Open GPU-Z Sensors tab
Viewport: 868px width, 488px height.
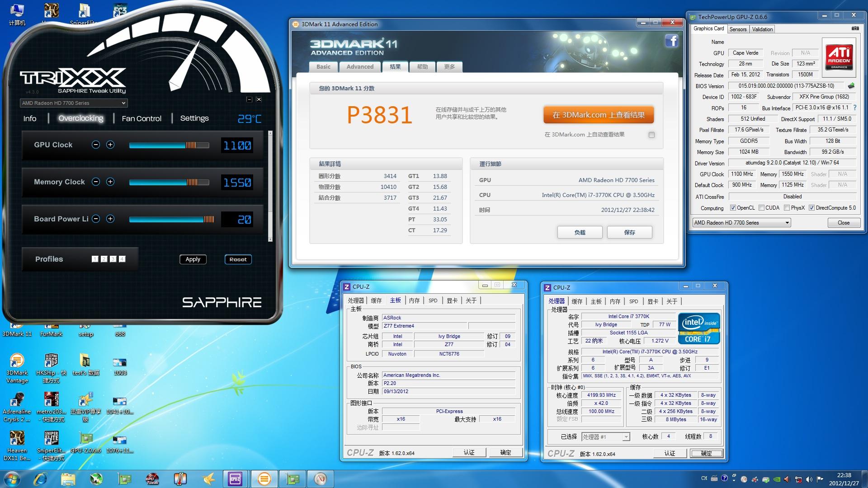coord(738,29)
